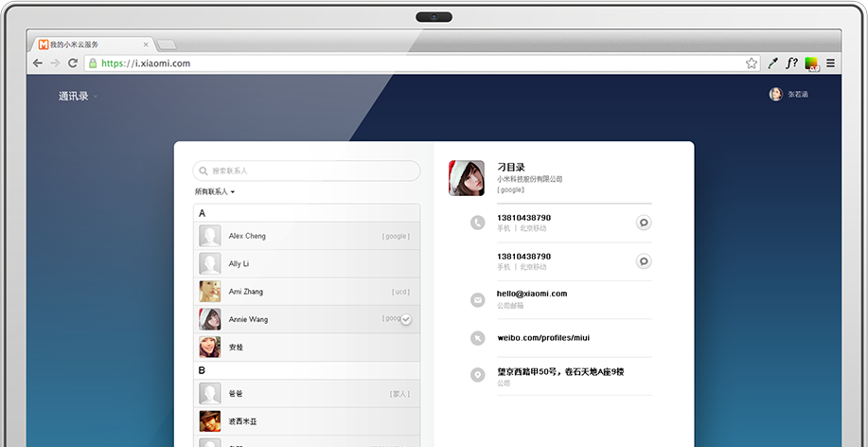This screenshot has height=447, width=868.
Task: Click the orange Mi favicon on tab
Action: (x=44, y=45)
